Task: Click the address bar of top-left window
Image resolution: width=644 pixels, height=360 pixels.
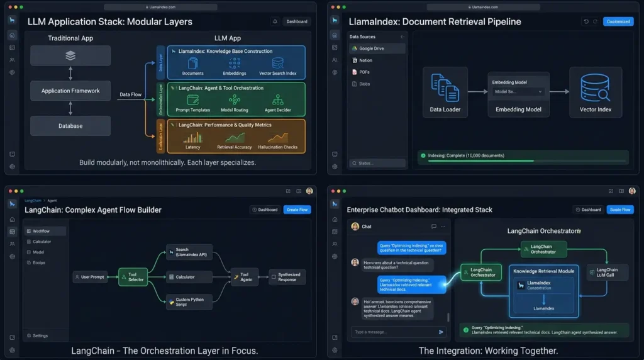Action: 160,7
